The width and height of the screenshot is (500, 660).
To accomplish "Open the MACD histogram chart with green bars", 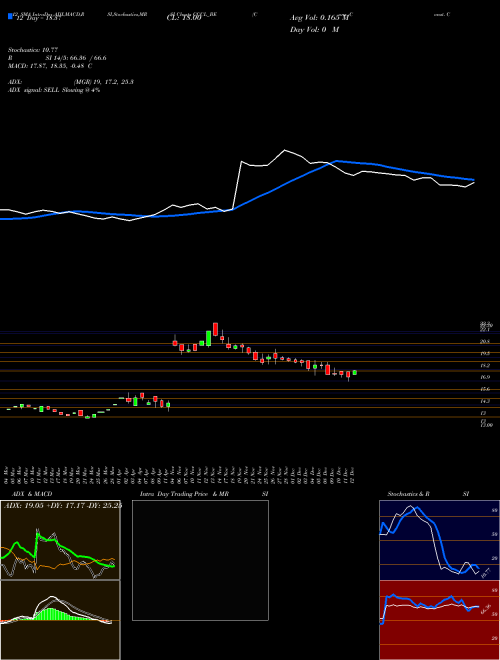I will click(x=60, y=620).
